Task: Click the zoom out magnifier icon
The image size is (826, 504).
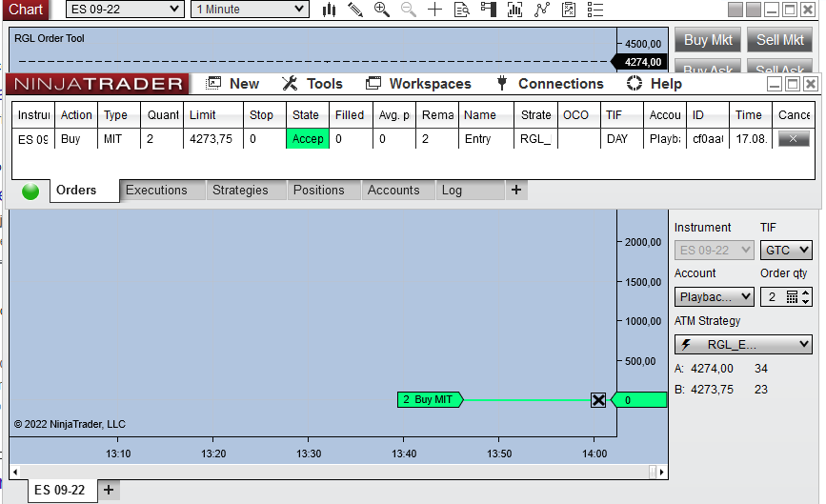Action: [409, 10]
